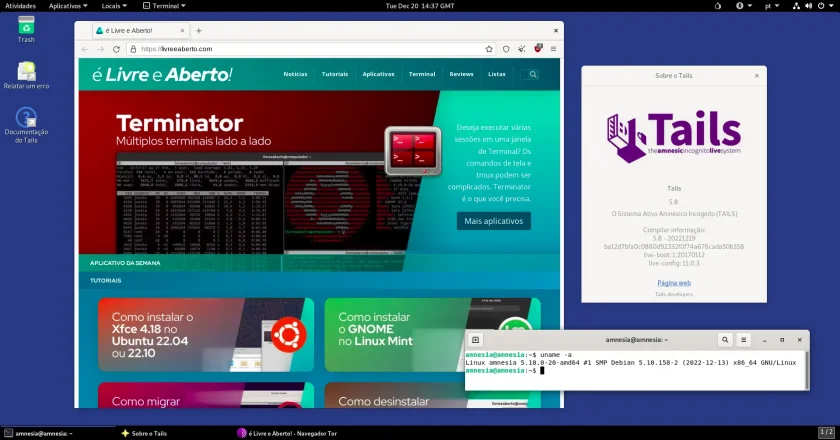Screen dimensions: 840x440
Task: Expand the Aplicativos menu
Action: pos(68,6)
